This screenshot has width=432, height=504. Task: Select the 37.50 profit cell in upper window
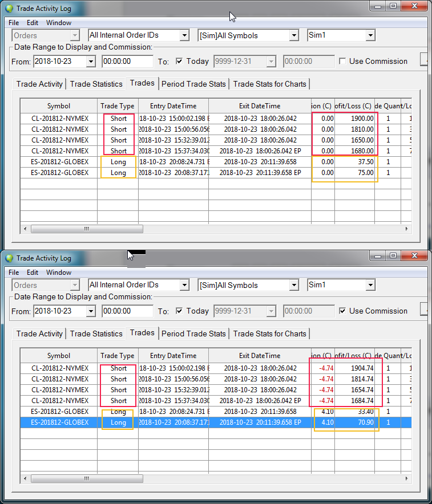point(354,162)
